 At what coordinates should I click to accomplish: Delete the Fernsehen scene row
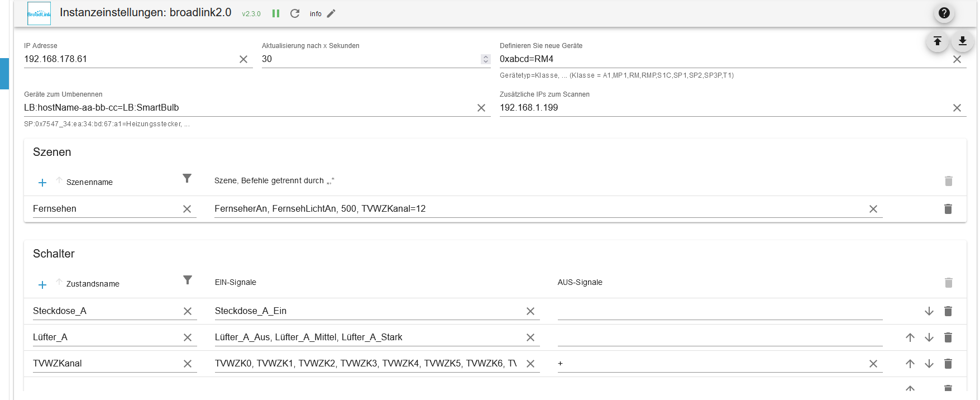(948, 209)
